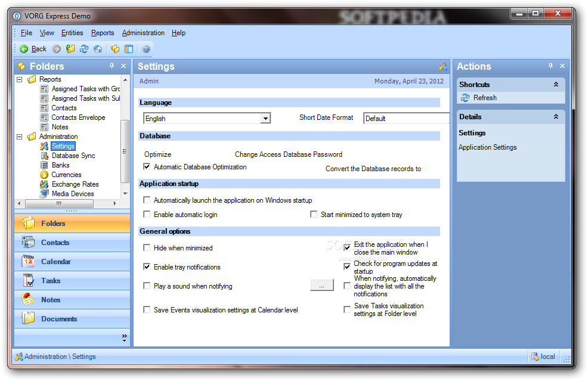
Task: Open the Reports menu
Action: click(x=103, y=33)
